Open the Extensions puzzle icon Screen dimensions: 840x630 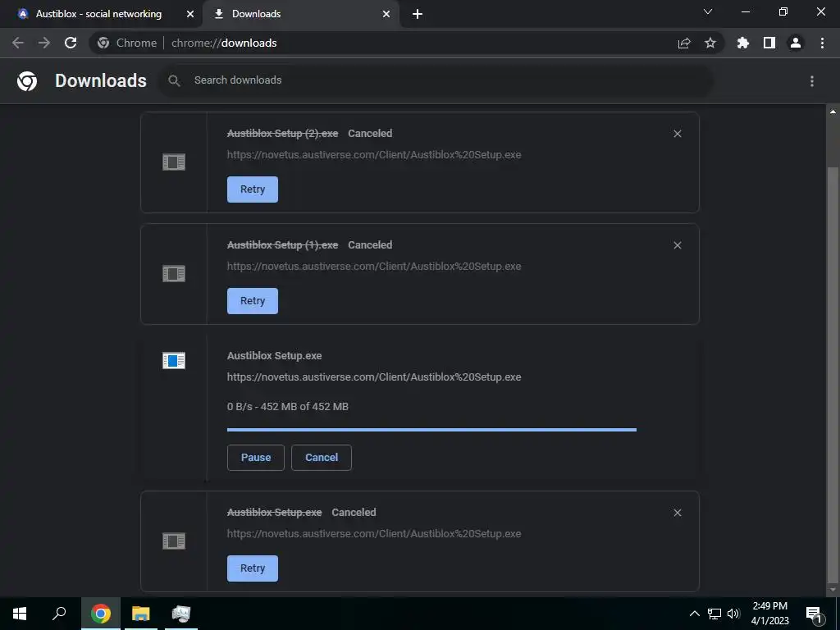click(x=743, y=43)
